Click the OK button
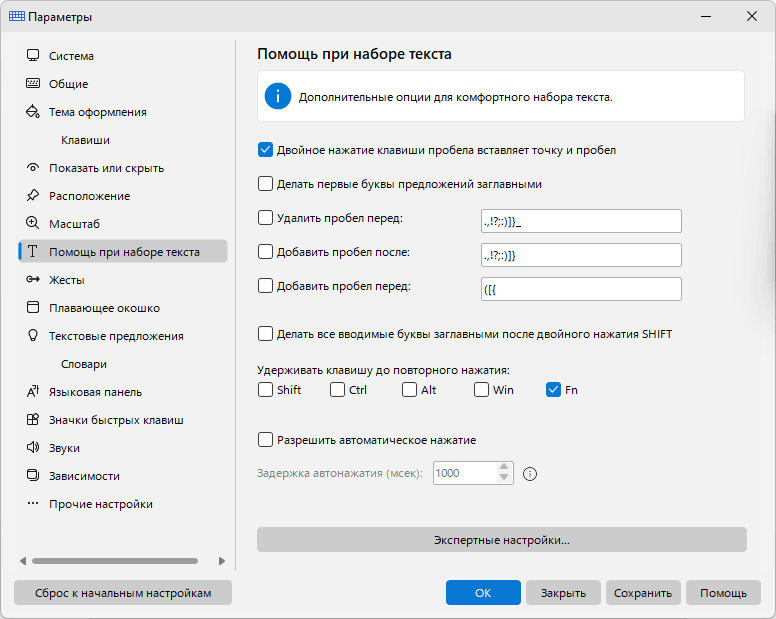 pyautogui.click(x=483, y=593)
